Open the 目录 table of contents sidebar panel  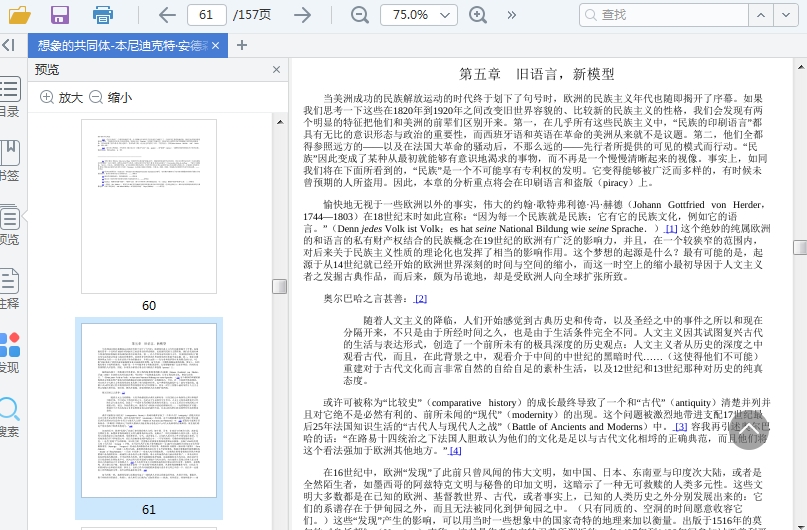(9, 97)
